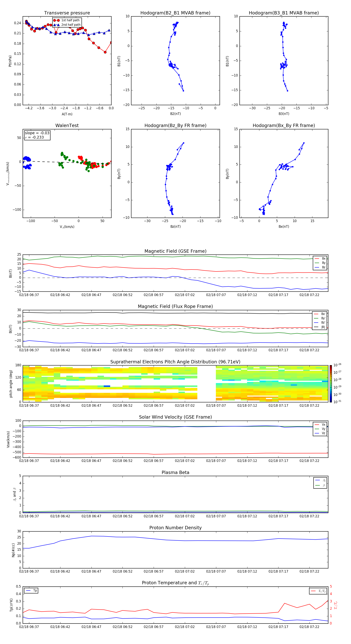Click the 'Proton Temperature and Te/Tp' title
Viewport: 351px width, 644px height.
pyautogui.click(x=175, y=583)
